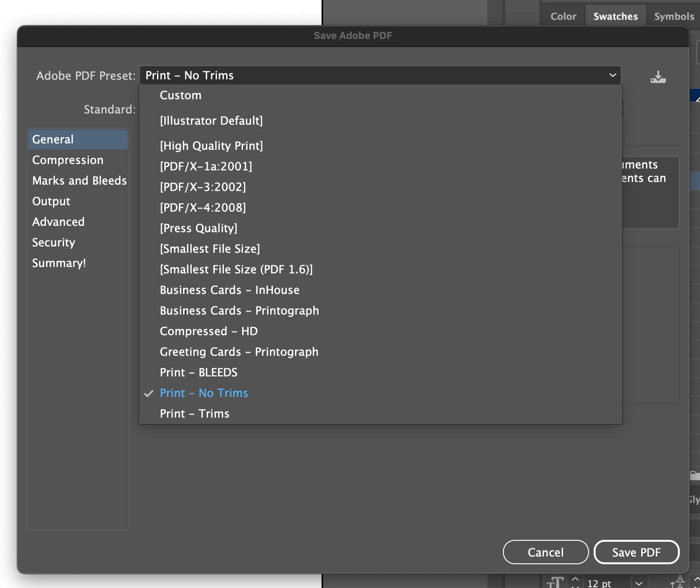Cancel the Save Adobe PDF dialog

[x=545, y=552]
